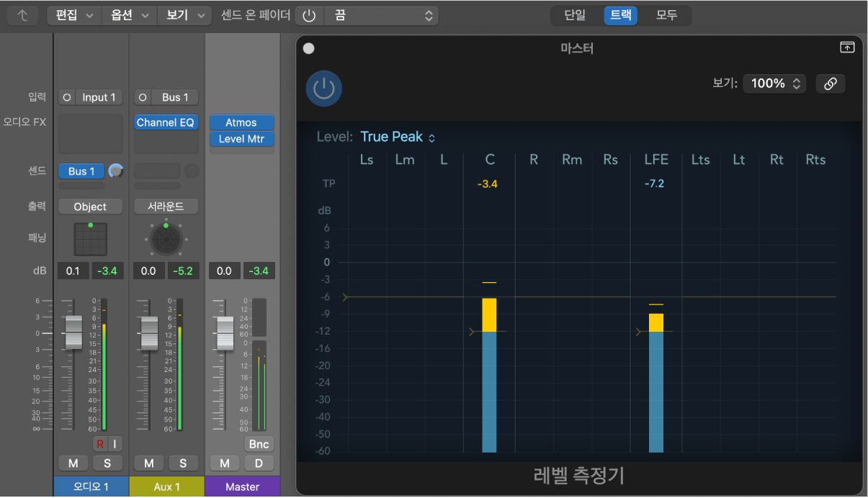
Task: Open Level Mtr plug-in on Master
Action: (x=242, y=139)
